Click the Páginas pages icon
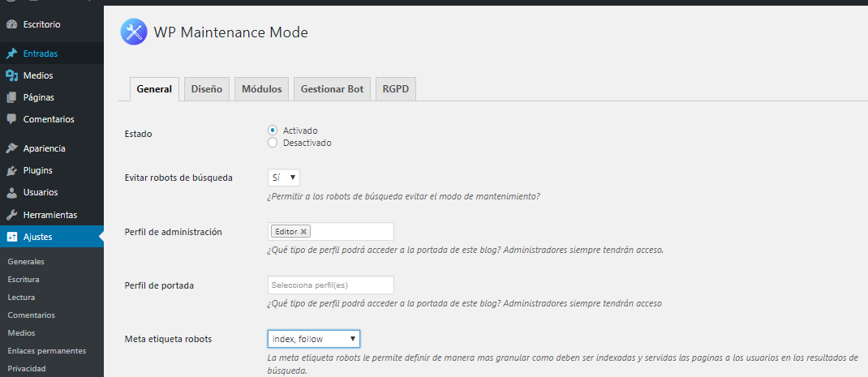Screen dimensions: 868x377 pyautogui.click(x=11, y=97)
